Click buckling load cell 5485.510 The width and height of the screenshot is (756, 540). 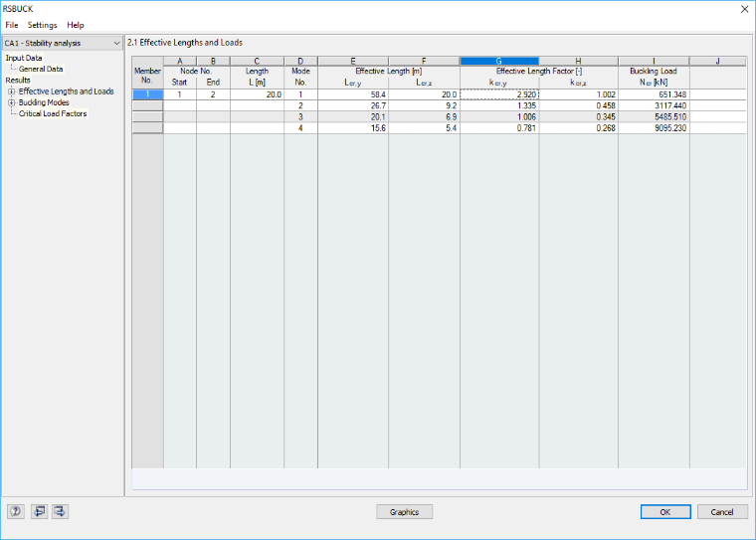click(654, 116)
